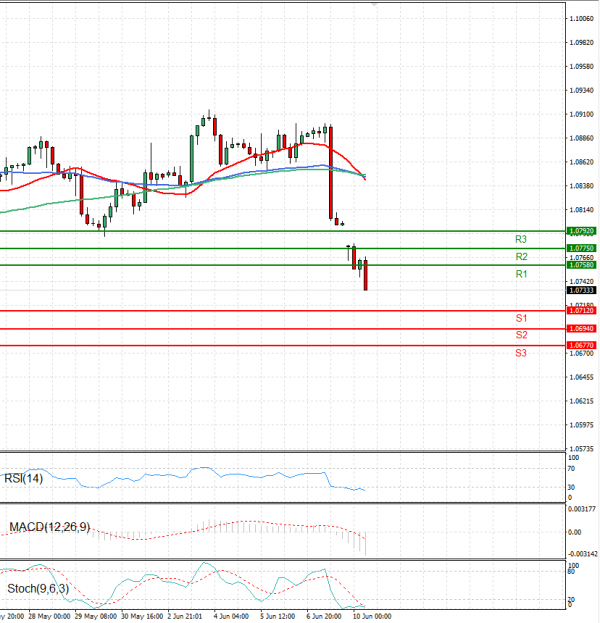This screenshot has width=600, height=623.
Task: Click the 1.10060 price axis label
Action: point(581,19)
